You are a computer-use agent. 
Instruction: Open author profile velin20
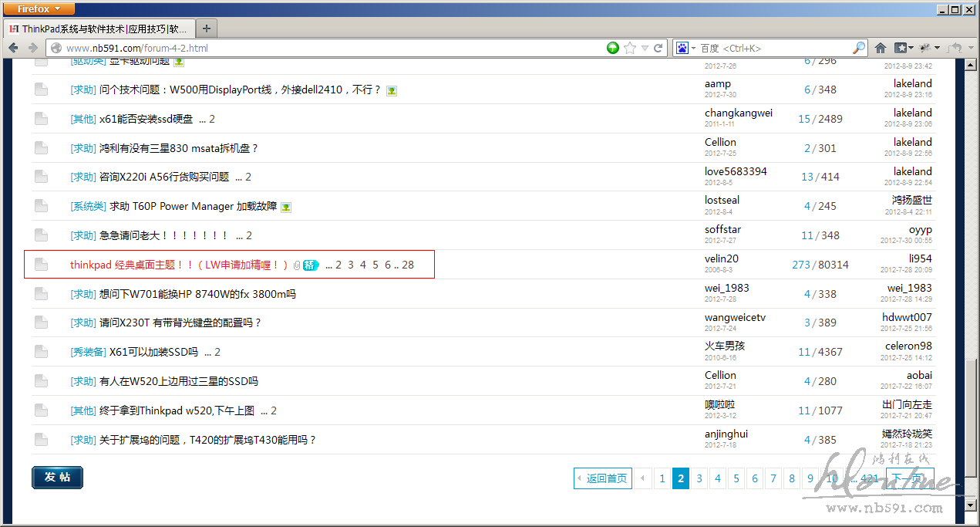coord(722,258)
